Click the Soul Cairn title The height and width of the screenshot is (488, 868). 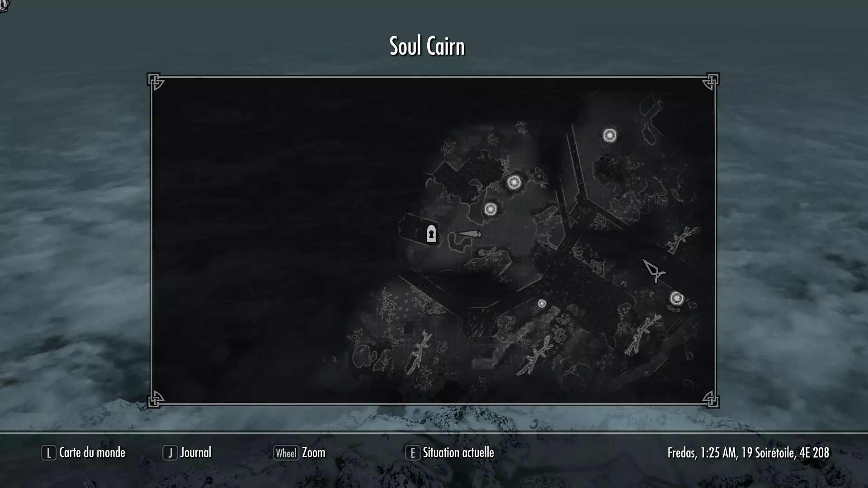[427, 46]
